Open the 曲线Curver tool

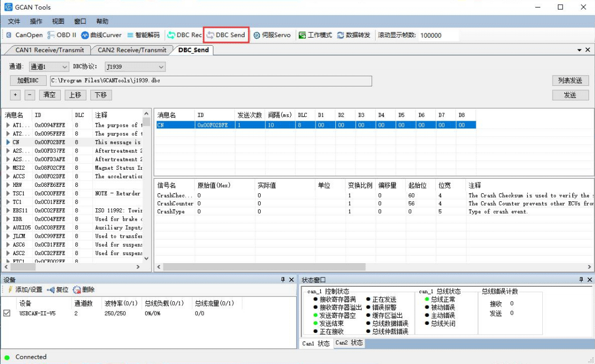[101, 35]
